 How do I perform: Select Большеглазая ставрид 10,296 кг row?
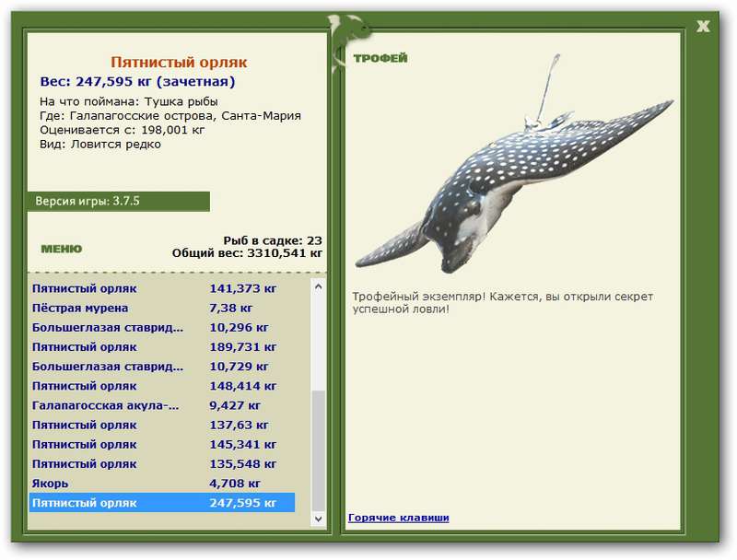(x=162, y=328)
